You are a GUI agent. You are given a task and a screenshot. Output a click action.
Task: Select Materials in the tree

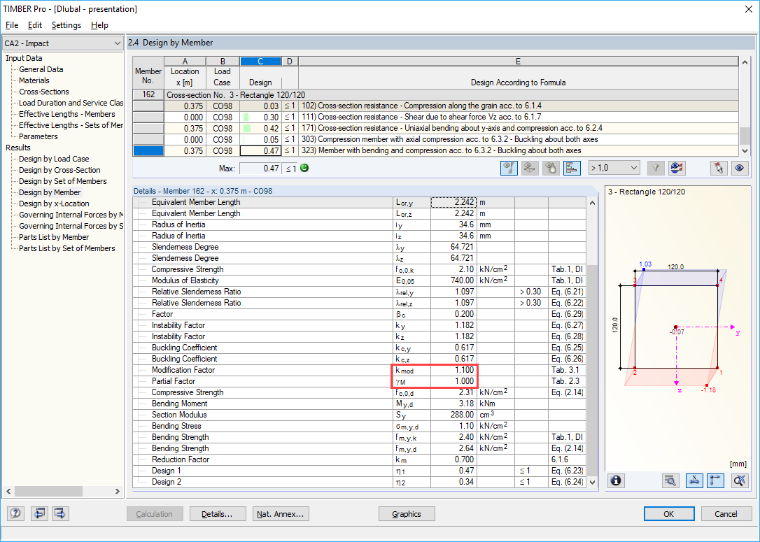point(34,80)
